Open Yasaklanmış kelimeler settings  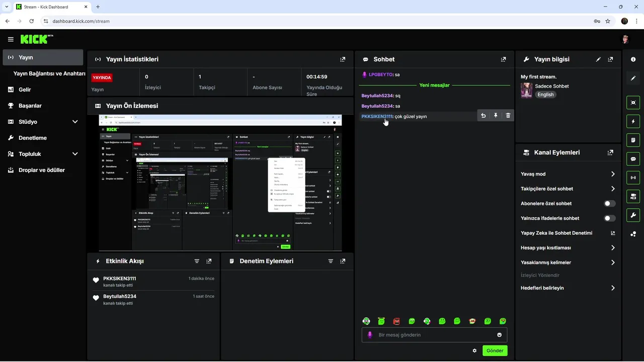[568, 262]
